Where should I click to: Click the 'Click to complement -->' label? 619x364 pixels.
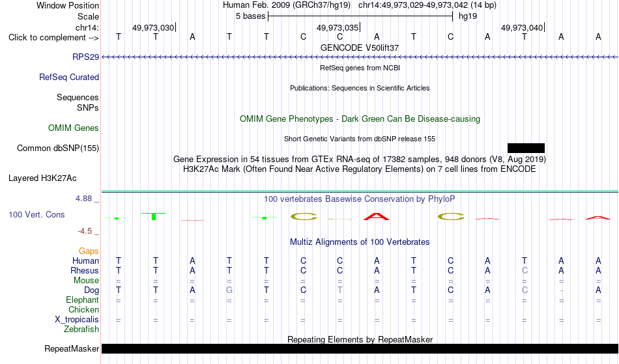click(53, 38)
